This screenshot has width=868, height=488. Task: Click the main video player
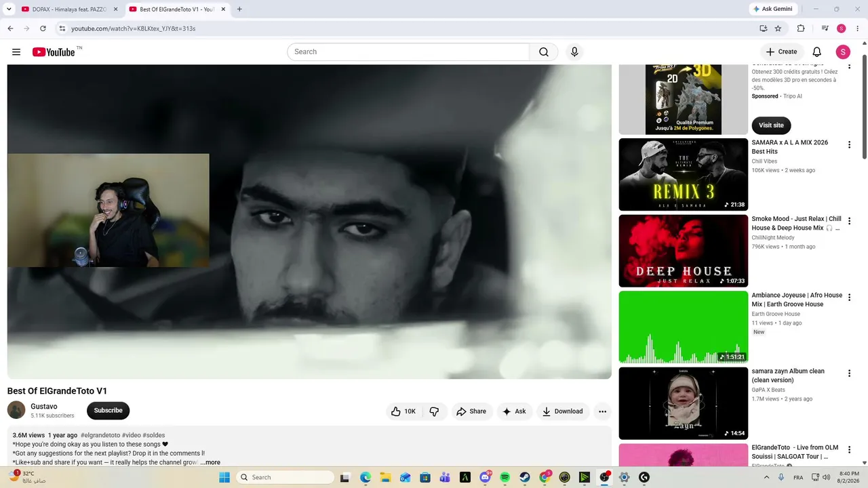point(309,222)
